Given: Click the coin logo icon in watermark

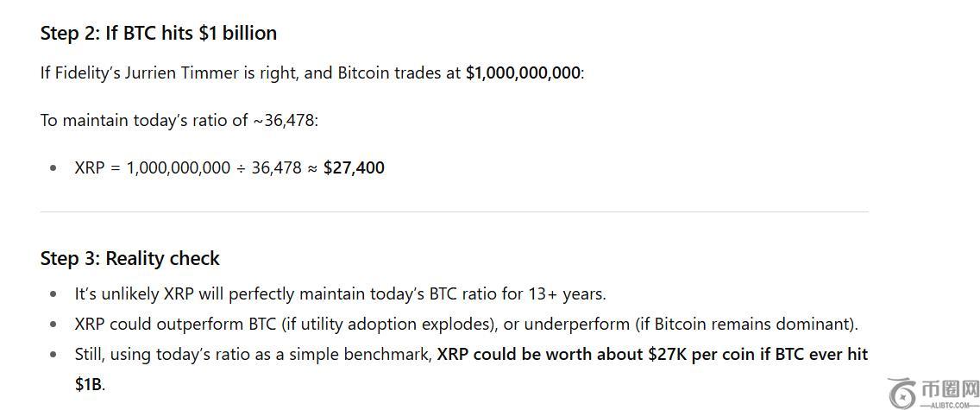Looking at the screenshot, I should click(902, 393).
